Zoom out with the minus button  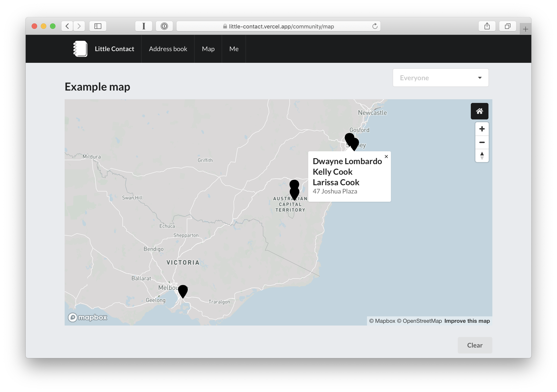point(482,142)
